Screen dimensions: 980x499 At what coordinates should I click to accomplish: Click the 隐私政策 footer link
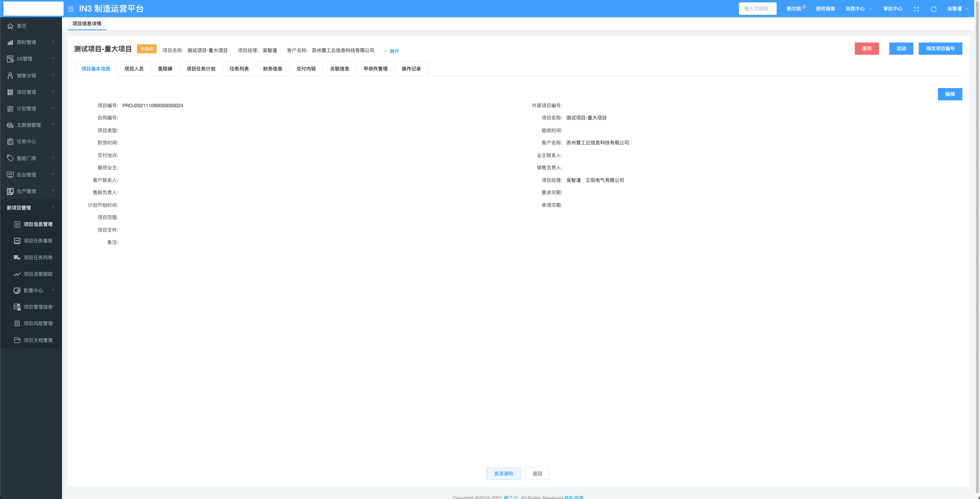click(x=573, y=497)
